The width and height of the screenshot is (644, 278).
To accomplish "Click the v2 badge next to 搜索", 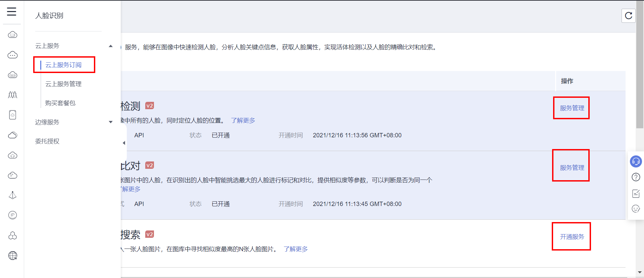I will tap(150, 234).
